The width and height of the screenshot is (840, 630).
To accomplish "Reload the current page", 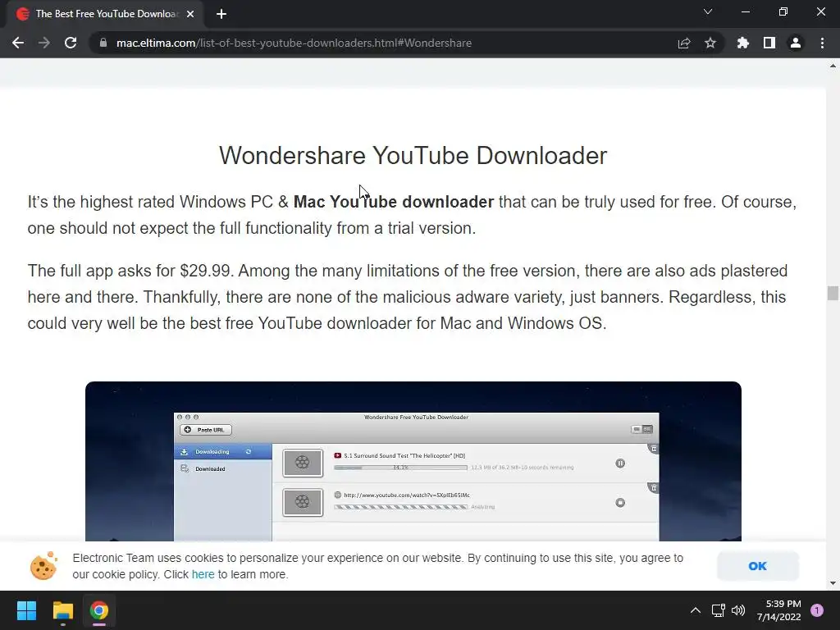I will (71, 43).
